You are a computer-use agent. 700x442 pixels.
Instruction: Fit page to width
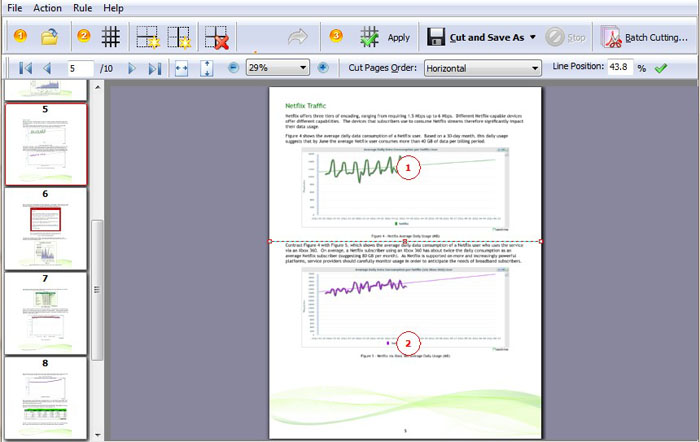click(181, 68)
